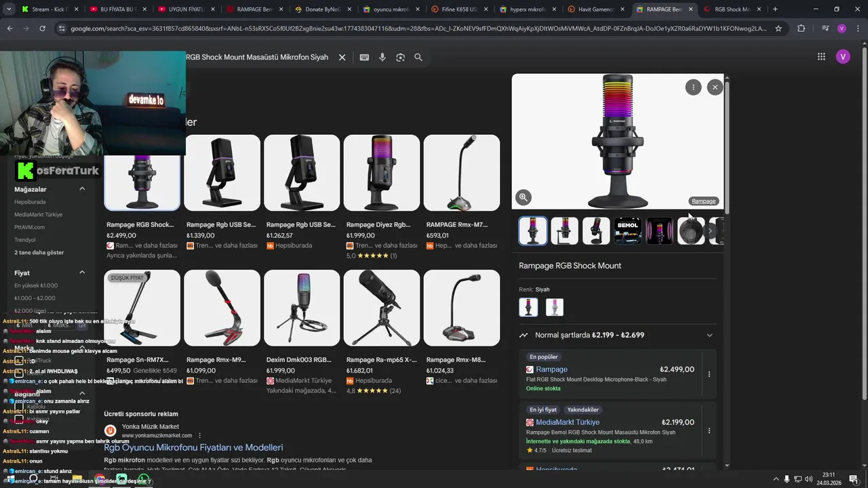Open Rgb Oyuncu Mikrofonu Fiyatları ve Modelleri ad
Viewport: 868px width, 488px height.
click(193, 447)
